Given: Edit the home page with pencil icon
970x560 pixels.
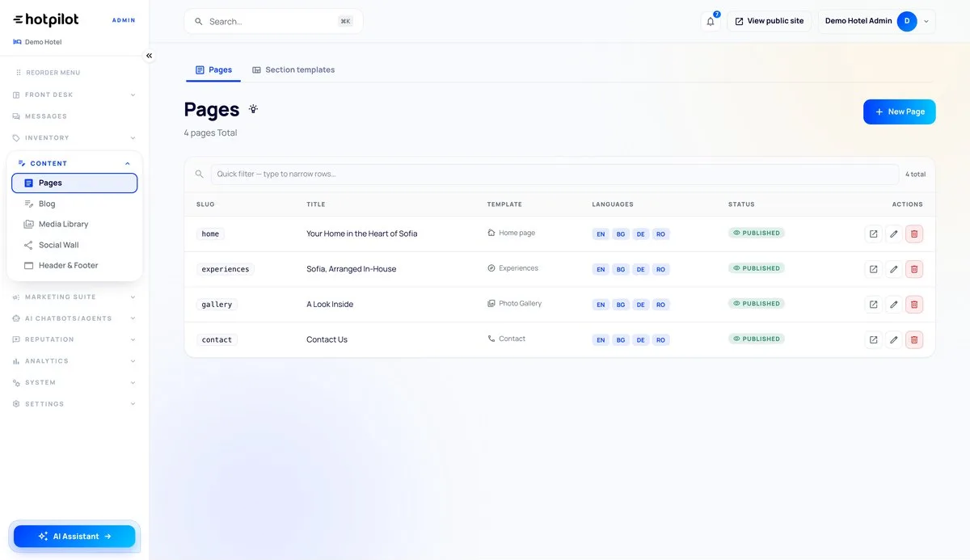Looking at the screenshot, I should click(893, 234).
